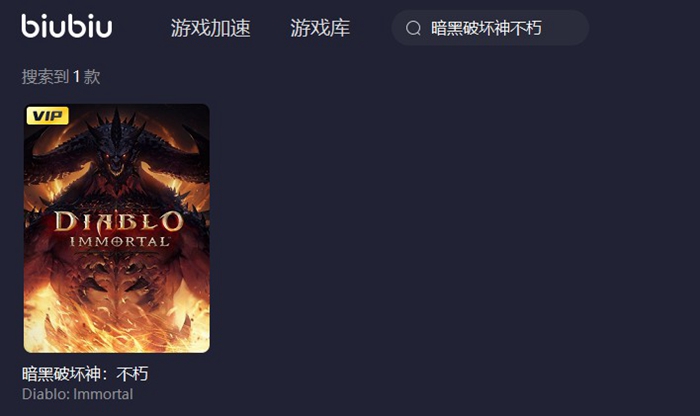Click the biubiu logo
This screenshot has height=416, width=700.
point(67,26)
